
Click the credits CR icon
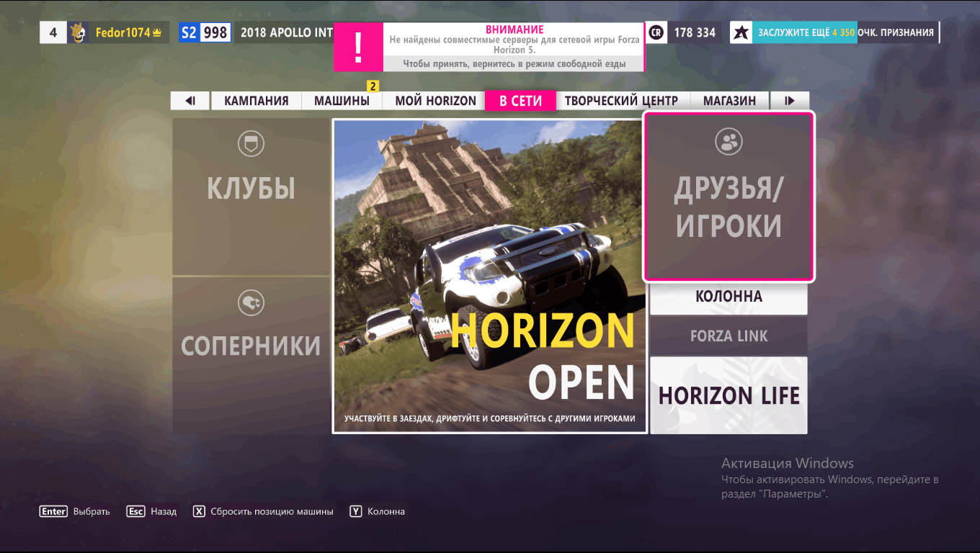tap(656, 32)
